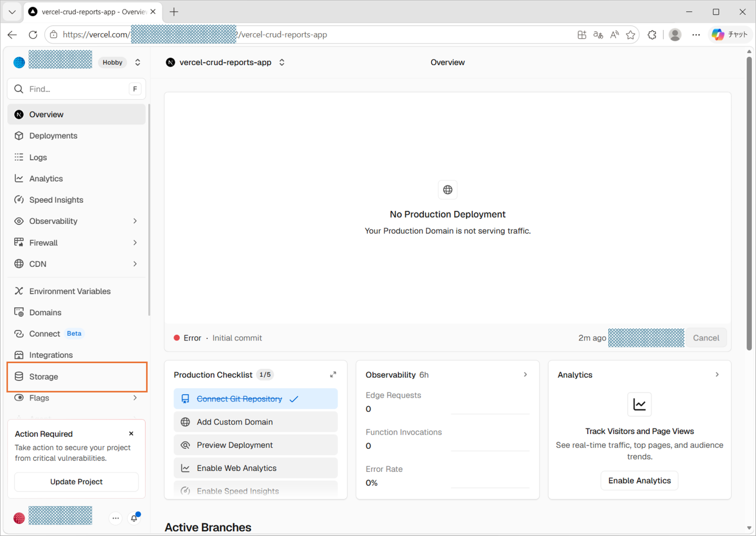
Task: Click the Track Visitors chart icon
Action: 639,405
